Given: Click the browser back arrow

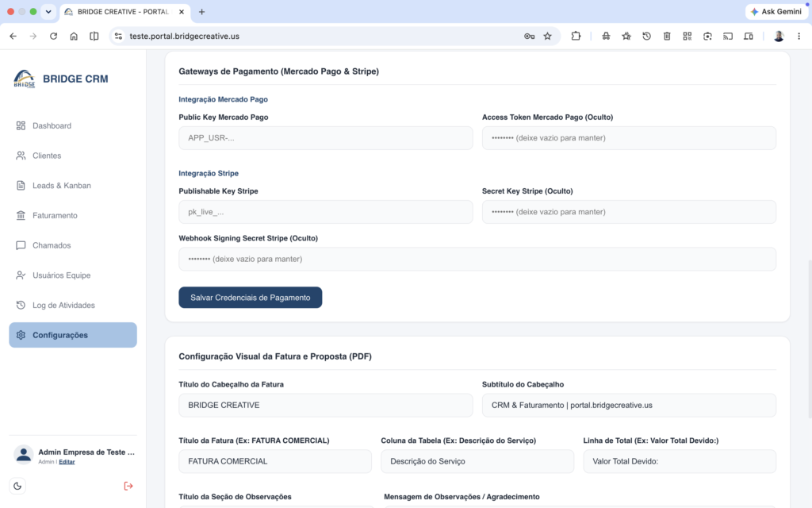Looking at the screenshot, I should [x=13, y=37].
